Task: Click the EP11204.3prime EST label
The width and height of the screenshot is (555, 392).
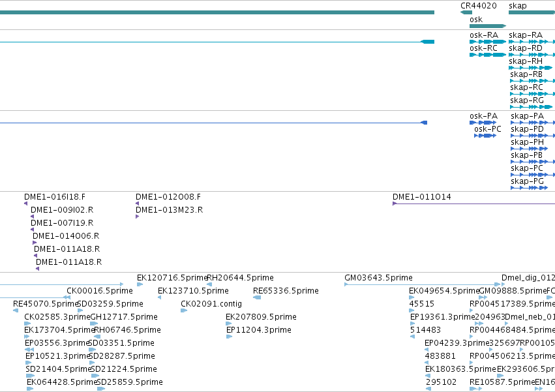Action: [259, 330]
